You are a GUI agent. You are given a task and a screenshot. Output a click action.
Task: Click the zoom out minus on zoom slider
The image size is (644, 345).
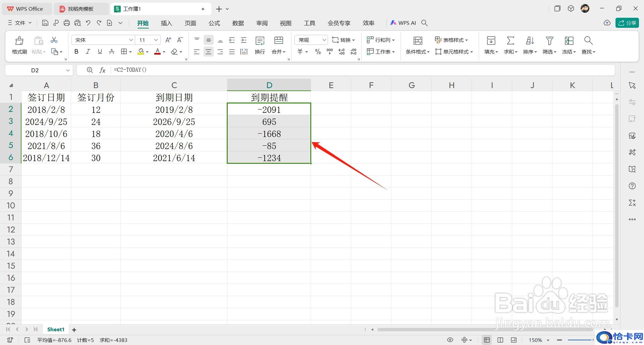(x=559, y=340)
